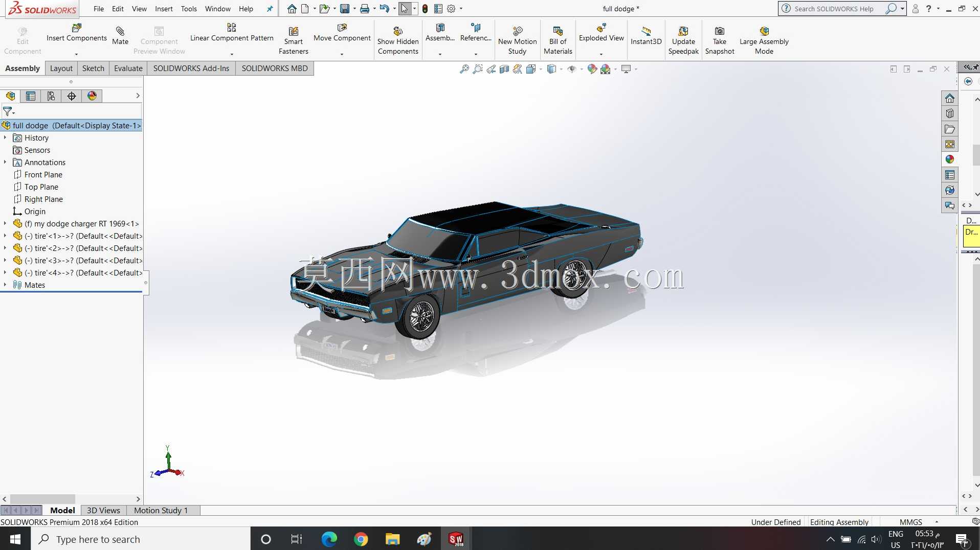Open Options gear icon
The width and height of the screenshot is (980, 550).
coord(451,9)
